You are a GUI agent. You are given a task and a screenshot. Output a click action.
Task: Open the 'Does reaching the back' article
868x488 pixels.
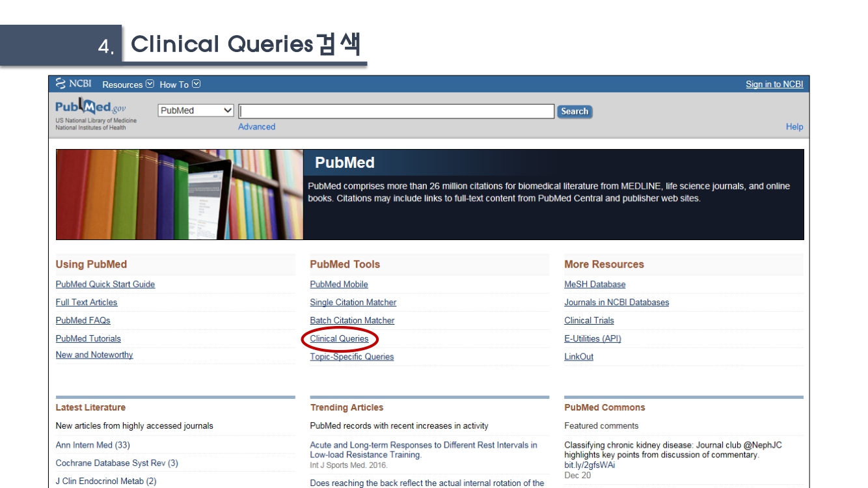(x=427, y=483)
